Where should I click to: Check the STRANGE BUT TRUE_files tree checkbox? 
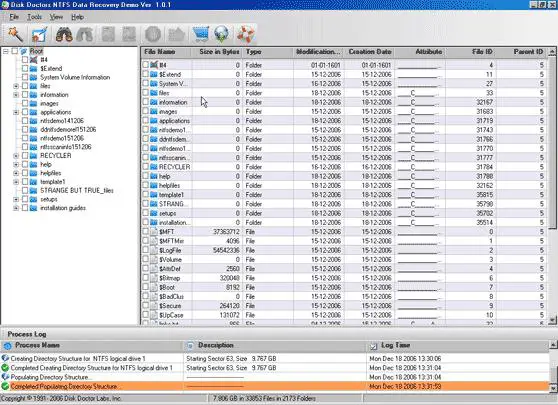point(25,190)
